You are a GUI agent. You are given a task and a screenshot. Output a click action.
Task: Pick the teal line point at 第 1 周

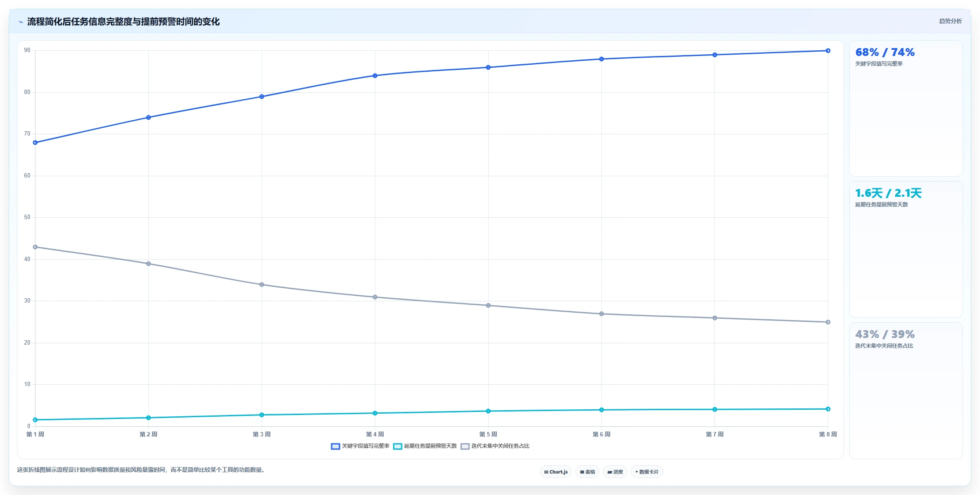click(x=35, y=420)
